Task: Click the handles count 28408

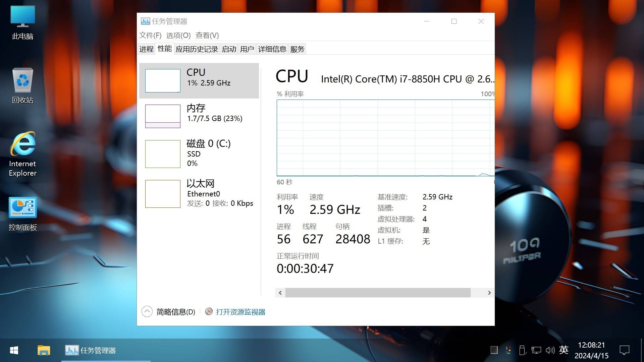Action: click(x=353, y=239)
